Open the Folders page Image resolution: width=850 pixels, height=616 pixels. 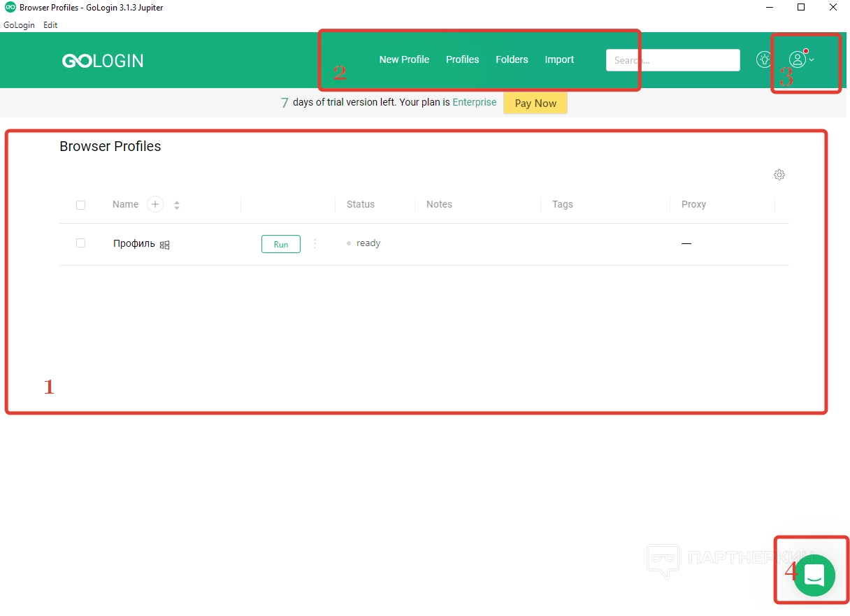512,59
